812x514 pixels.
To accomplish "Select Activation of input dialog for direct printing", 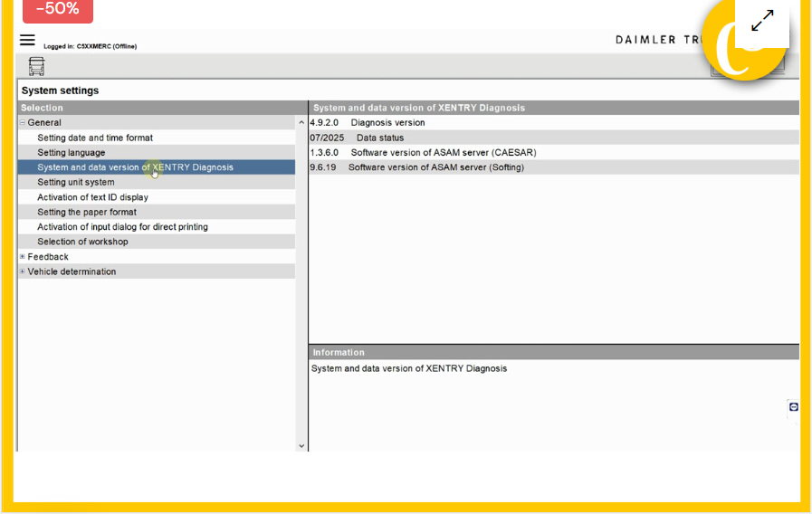I will click(122, 227).
